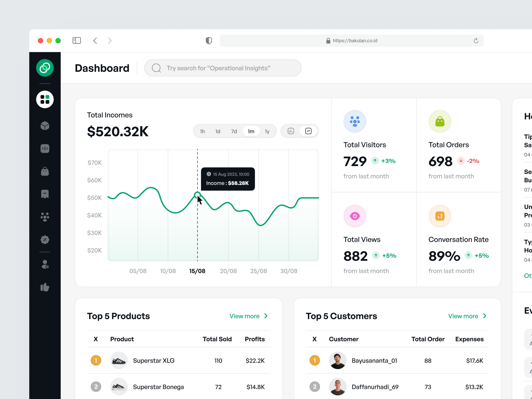Click the Bakulan logo at sidebar top
Screen dimensions: 532x399
pyautogui.click(x=45, y=68)
